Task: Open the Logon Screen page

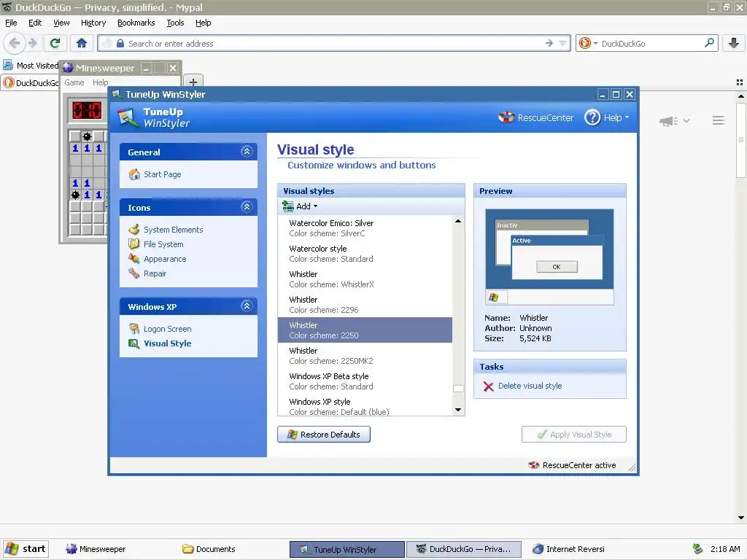Action: coord(167,329)
